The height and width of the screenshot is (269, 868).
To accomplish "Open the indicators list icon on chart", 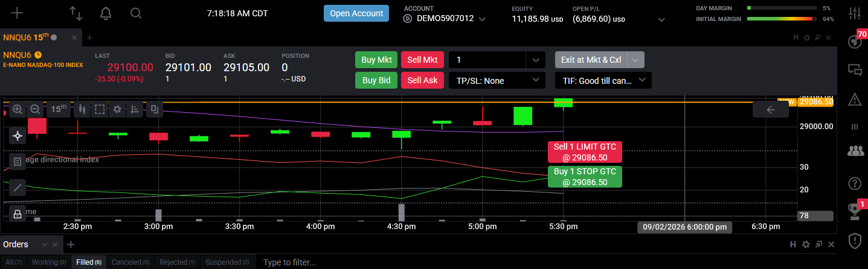I will tap(18, 161).
